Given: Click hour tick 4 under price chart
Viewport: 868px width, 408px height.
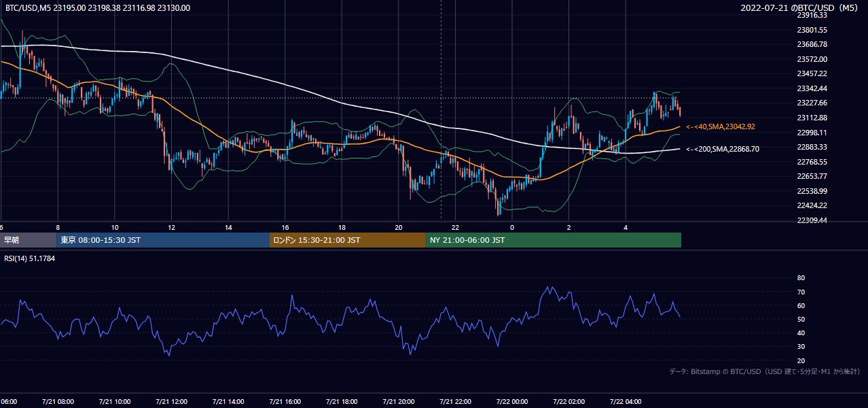Looking at the screenshot, I should point(626,227).
